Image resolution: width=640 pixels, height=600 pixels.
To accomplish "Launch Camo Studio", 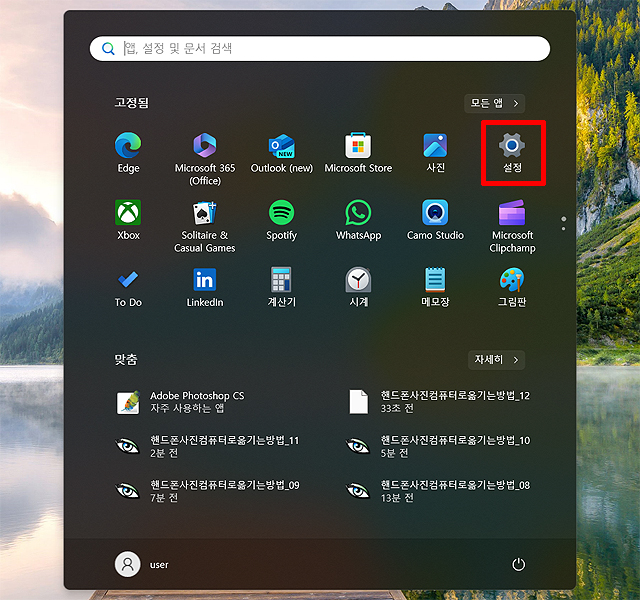I will point(435,220).
